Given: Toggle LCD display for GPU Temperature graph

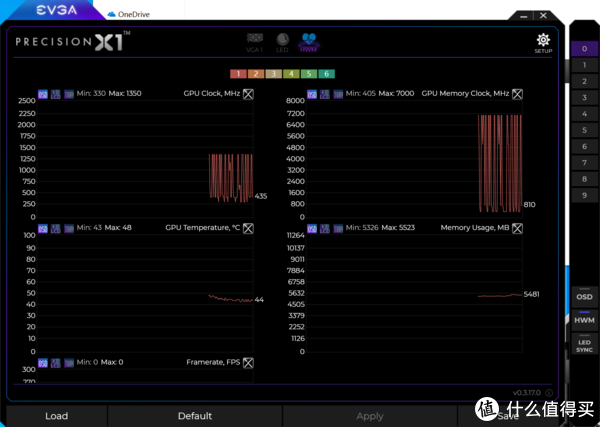Looking at the screenshot, I should click(56, 228).
